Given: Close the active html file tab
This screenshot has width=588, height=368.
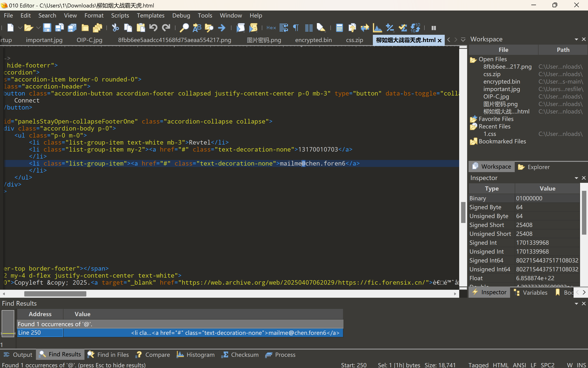Looking at the screenshot, I should click(439, 40).
